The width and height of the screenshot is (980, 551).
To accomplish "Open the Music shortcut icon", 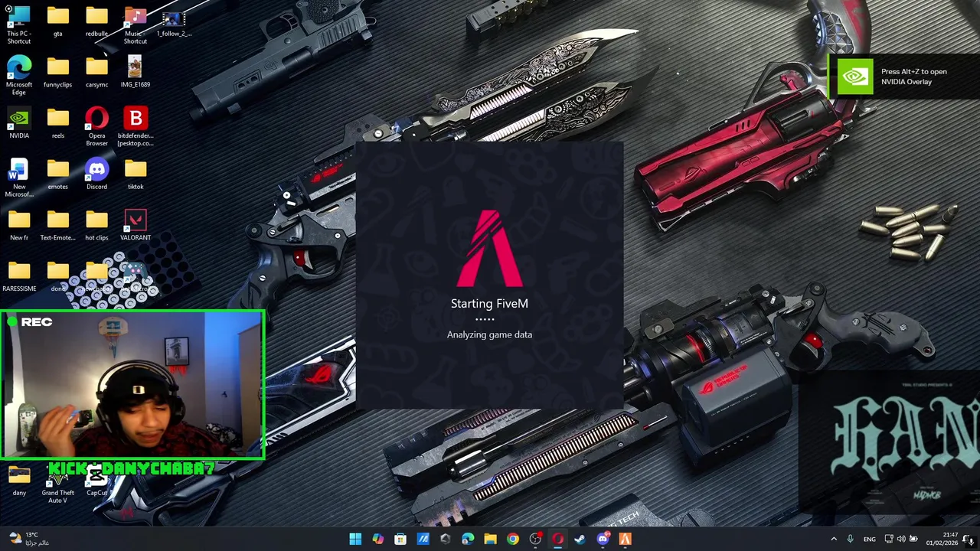I will pyautogui.click(x=136, y=24).
